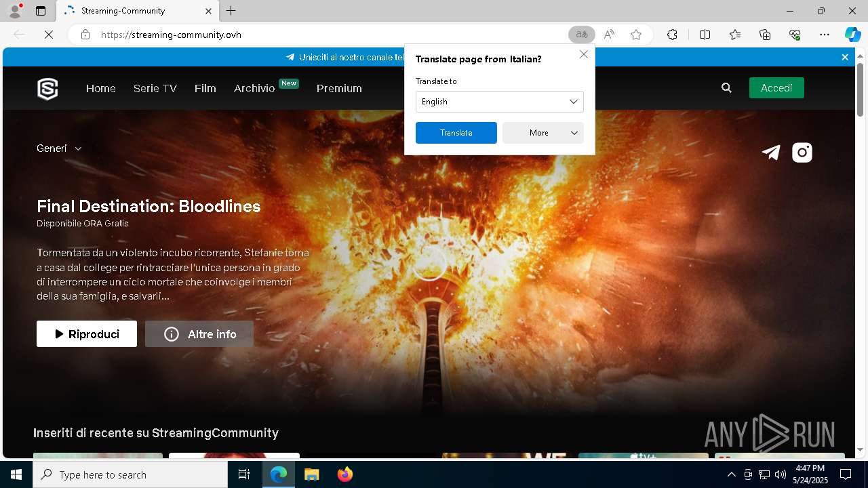Click the Final Destination: Bloodlines title

(x=149, y=206)
